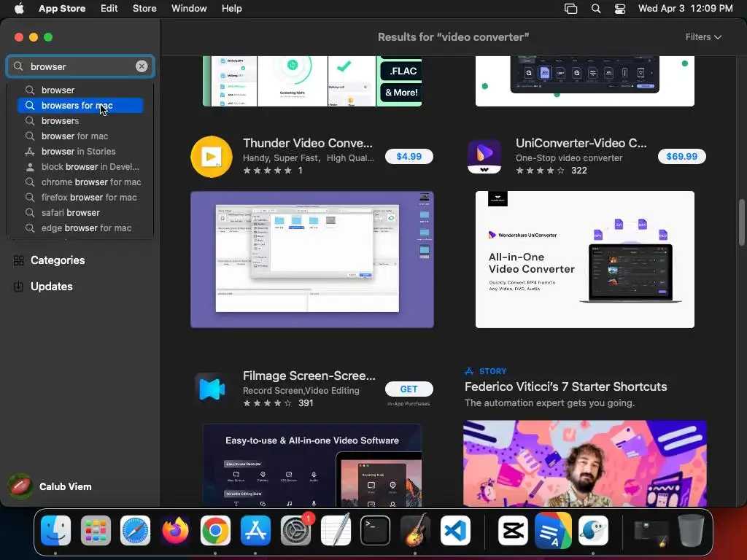Viewport: 747px width, 560px height.
Task: Open Filmage Easy-to-use screenshot preview
Action: (312, 465)
